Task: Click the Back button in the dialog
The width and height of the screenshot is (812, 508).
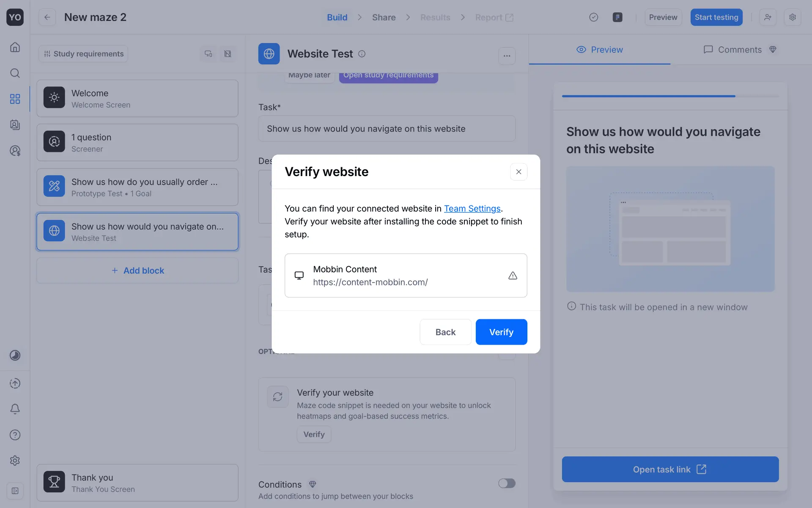Action: (445, 332)
